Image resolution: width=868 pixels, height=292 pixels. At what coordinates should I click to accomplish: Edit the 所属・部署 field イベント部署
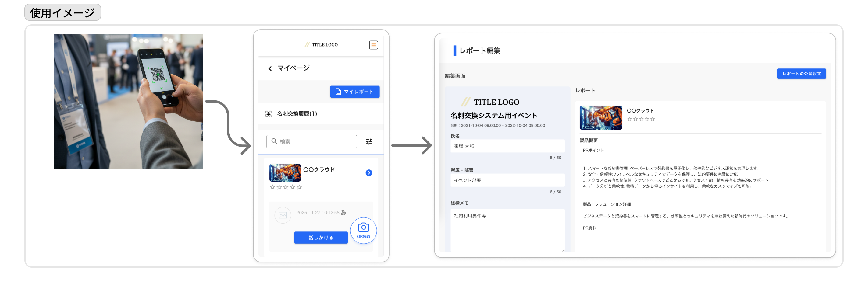(x=507, y=180)
